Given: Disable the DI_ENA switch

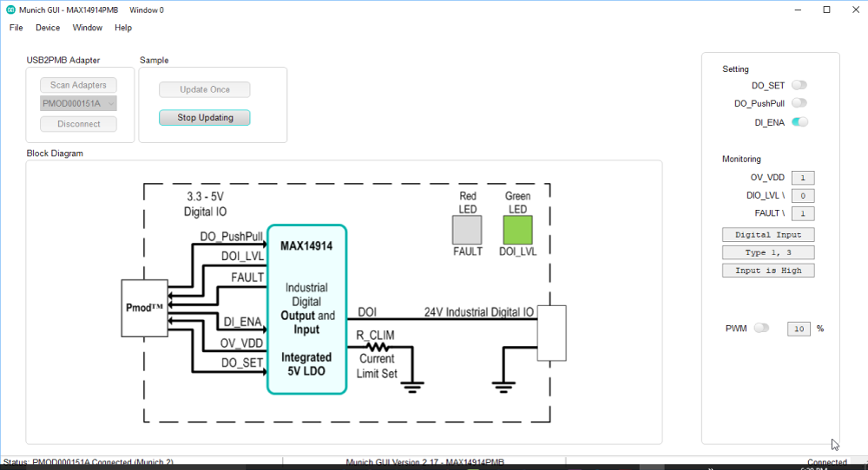Looking at the screenshot, I should click(799, 122).
